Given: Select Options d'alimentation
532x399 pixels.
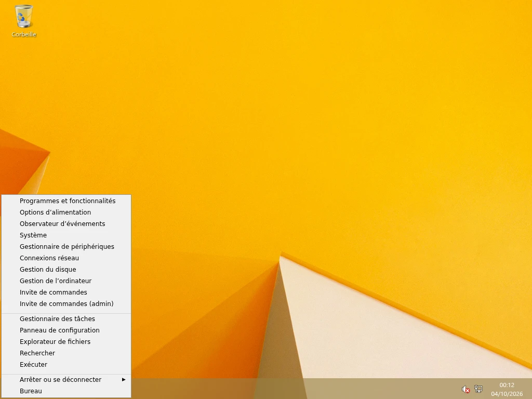Looking at the screenshot, I should point(66,212).
